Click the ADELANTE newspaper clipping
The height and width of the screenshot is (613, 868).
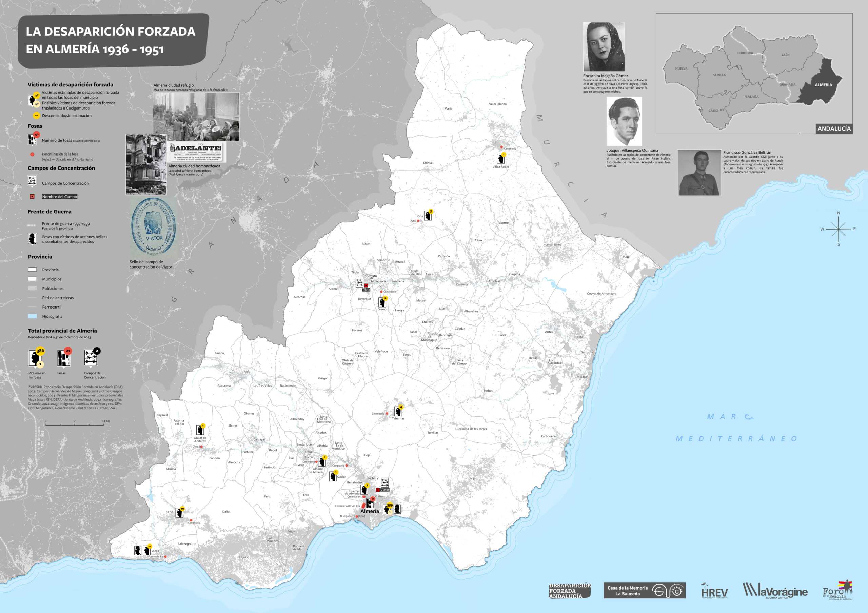pyautogui.click(x=196, y=152)
